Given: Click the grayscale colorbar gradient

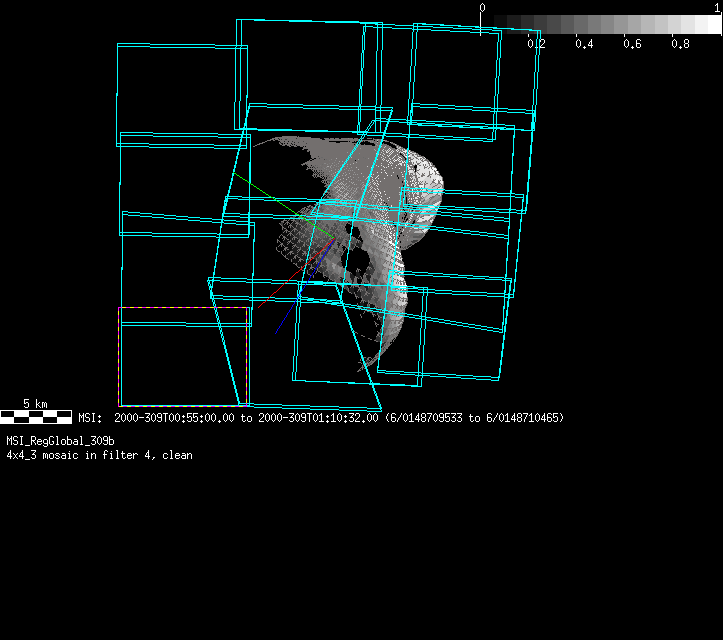Looking at the screenshot, I should [x=600, y=24].
